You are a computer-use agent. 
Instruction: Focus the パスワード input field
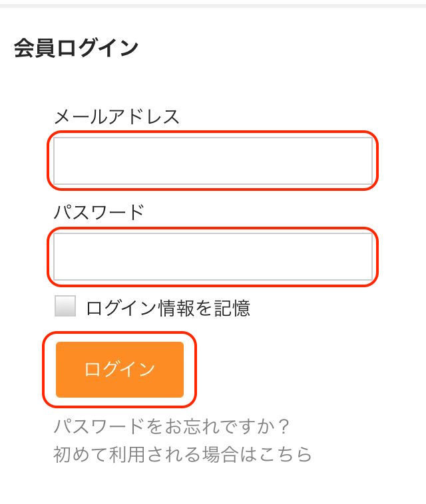pyautogui.click(x=212, y=256)
